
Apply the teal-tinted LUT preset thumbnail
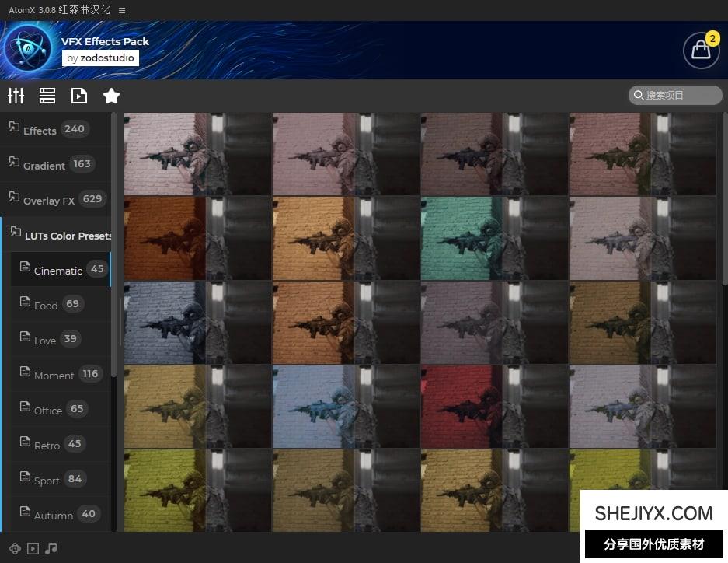[x=494, y=238]
